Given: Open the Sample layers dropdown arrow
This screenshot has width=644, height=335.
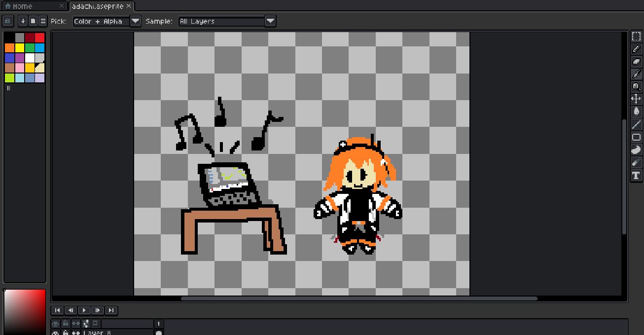Looking at the screenshot, I should pyautogui.click(x=270, y=21).
